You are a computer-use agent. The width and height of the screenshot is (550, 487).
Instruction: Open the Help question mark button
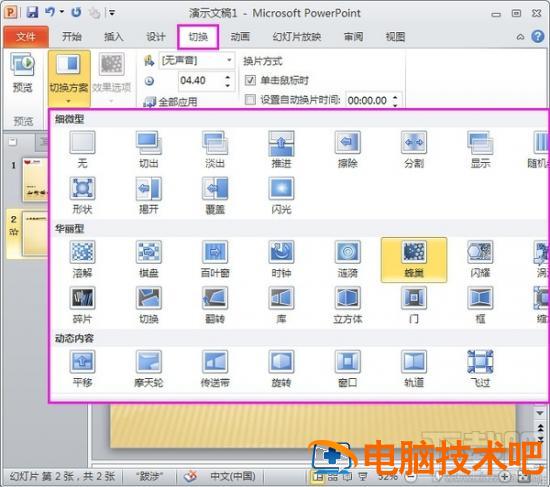point(538,36)
